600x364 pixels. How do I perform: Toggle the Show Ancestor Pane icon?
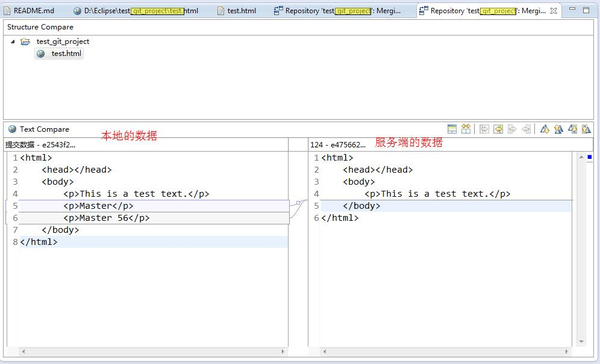(x=452, y=129)
